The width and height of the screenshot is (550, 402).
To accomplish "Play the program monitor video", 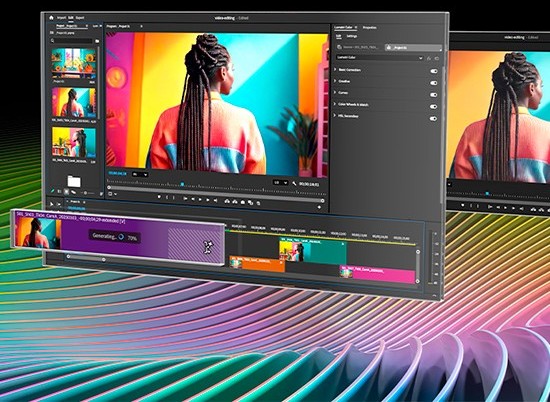I will (200, 199).
